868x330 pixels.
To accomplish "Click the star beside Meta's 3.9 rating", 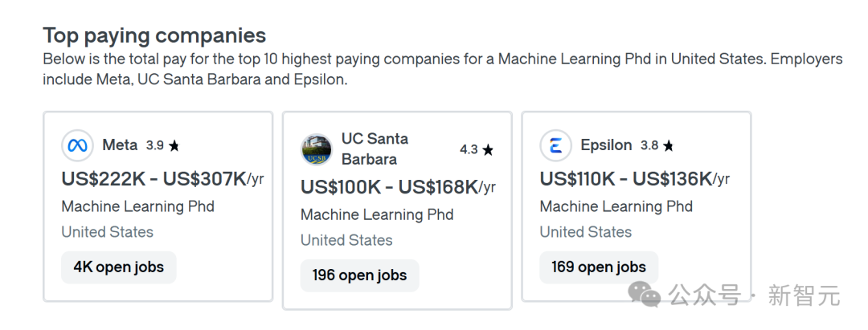I will [x=174, y=146].
